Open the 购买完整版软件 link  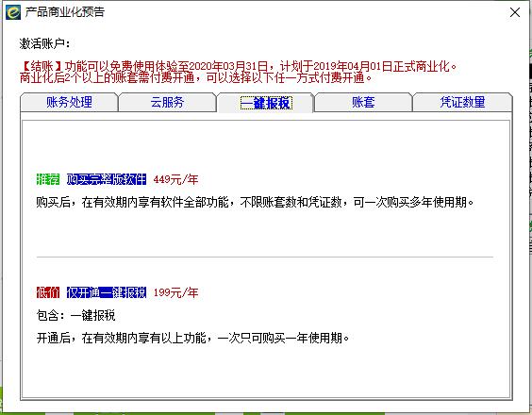coord(107,179)
